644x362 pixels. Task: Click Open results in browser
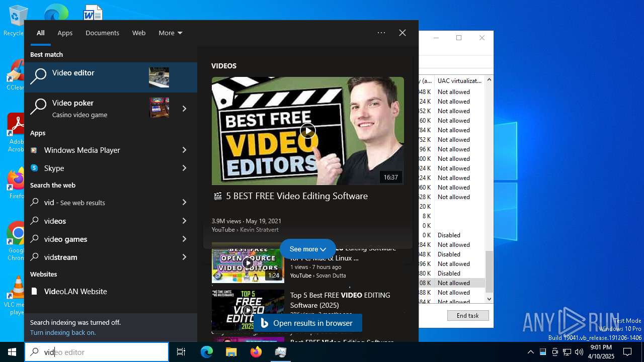(x=307, y=323)
